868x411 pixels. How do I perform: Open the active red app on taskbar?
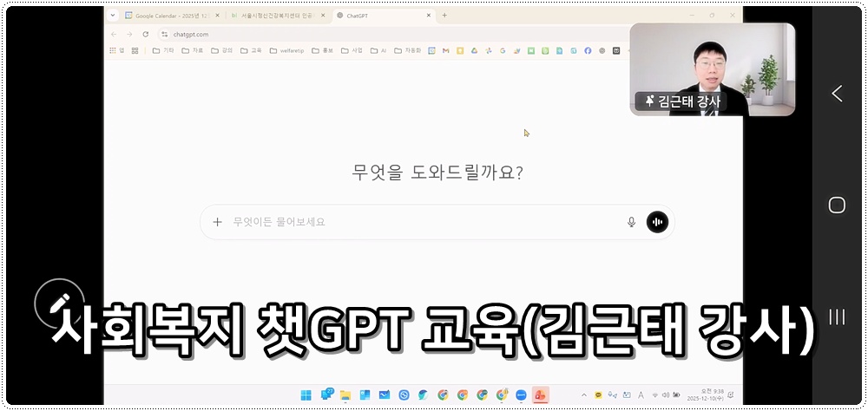pos(540,395)
